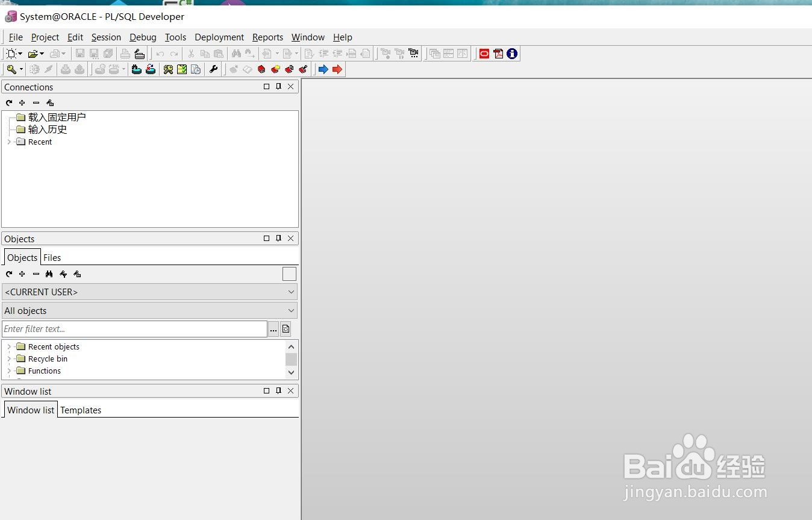Open the dropdown arrow beside the New icon
812x520 pixels.
20,54
